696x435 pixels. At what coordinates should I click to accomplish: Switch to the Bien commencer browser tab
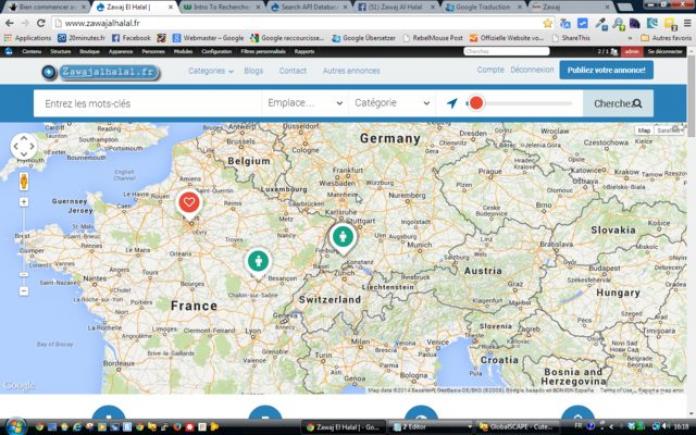(x=45, y=7)
